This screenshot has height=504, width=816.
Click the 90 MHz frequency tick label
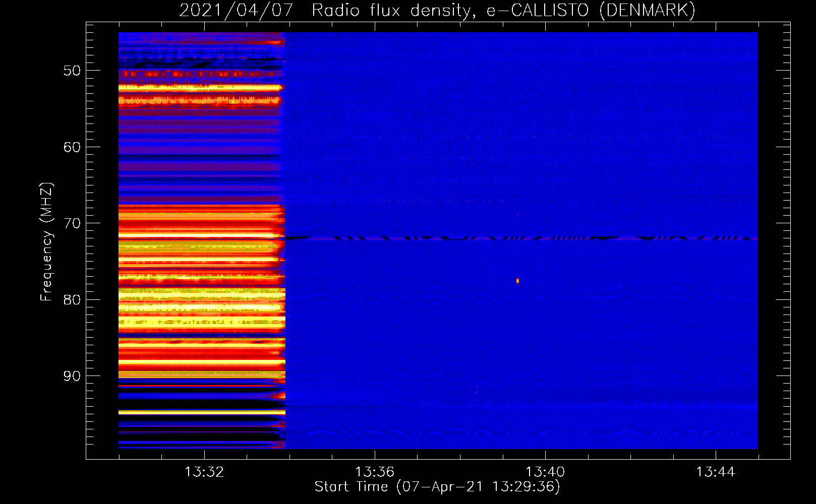click(72, 376)
